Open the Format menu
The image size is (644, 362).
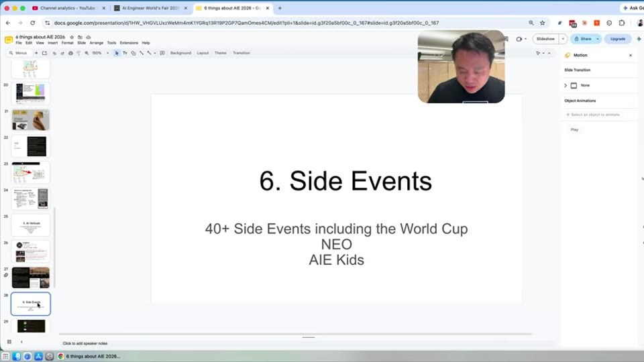coord(67,43)
